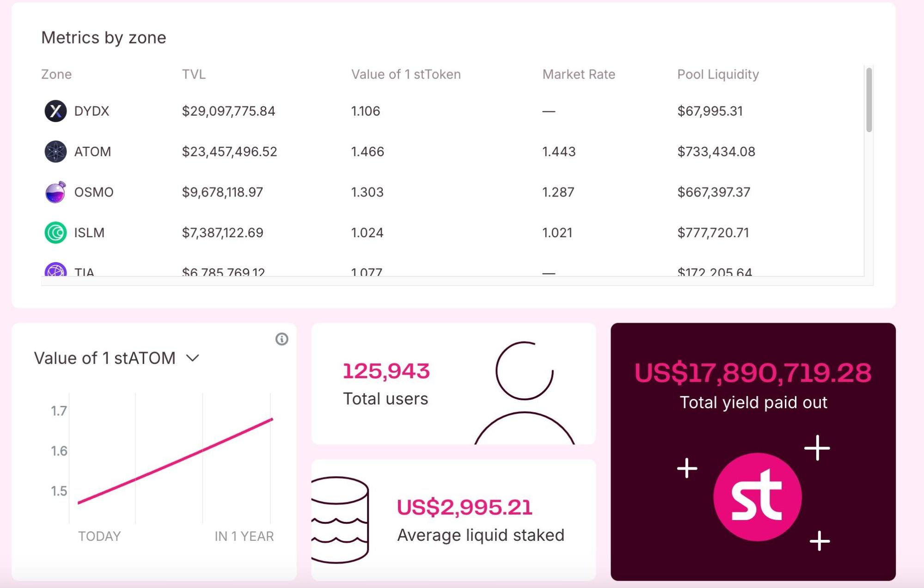Click the Market Rate column header
924x588 pixels.
[578, 74]
